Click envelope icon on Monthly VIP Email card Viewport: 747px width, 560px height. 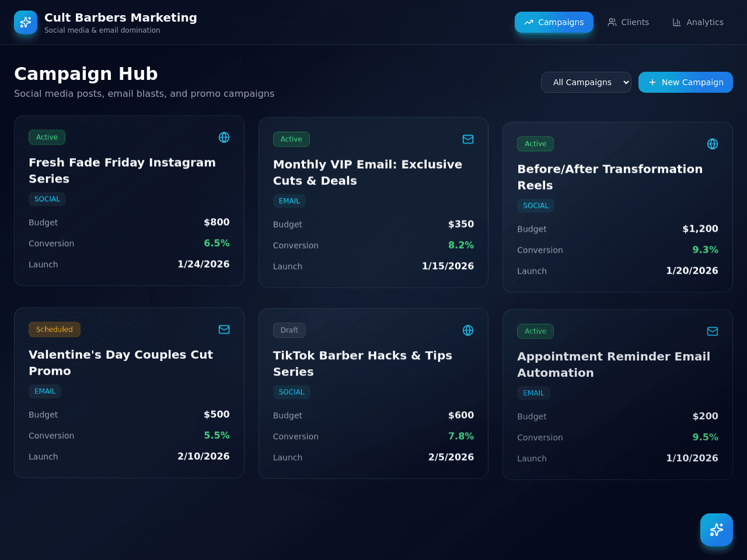tap(468, 139)
